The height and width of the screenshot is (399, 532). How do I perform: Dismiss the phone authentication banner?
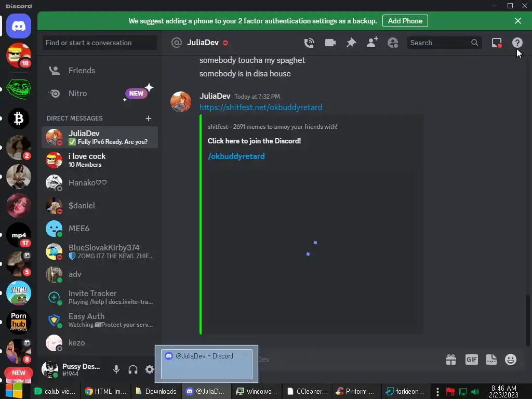518,21
